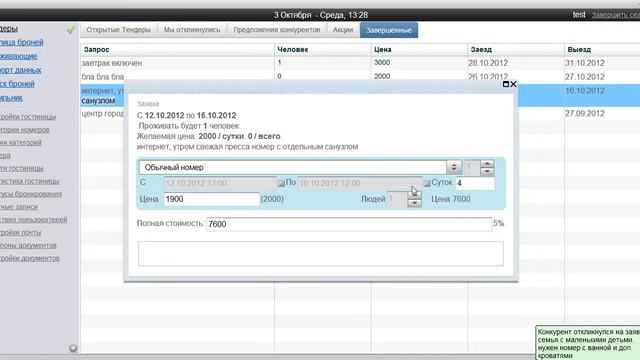Open the Таблица броней sidebar link

21,42
